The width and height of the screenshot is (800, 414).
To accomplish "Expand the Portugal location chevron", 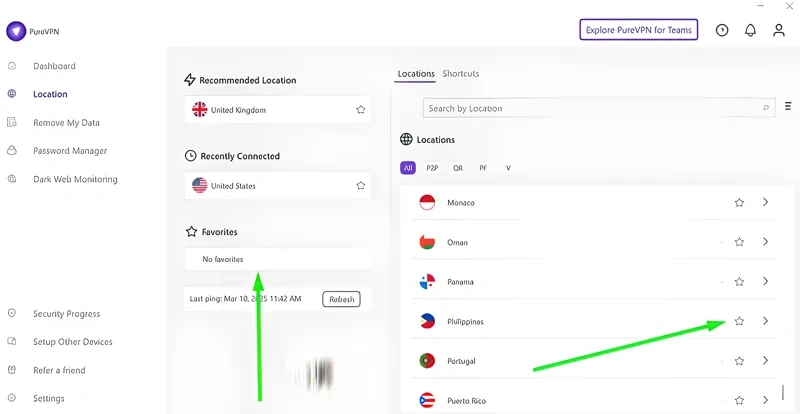I will (765, 360).
